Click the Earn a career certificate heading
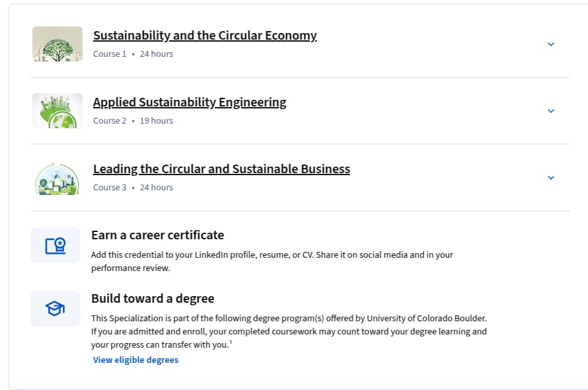 point(157,235)
